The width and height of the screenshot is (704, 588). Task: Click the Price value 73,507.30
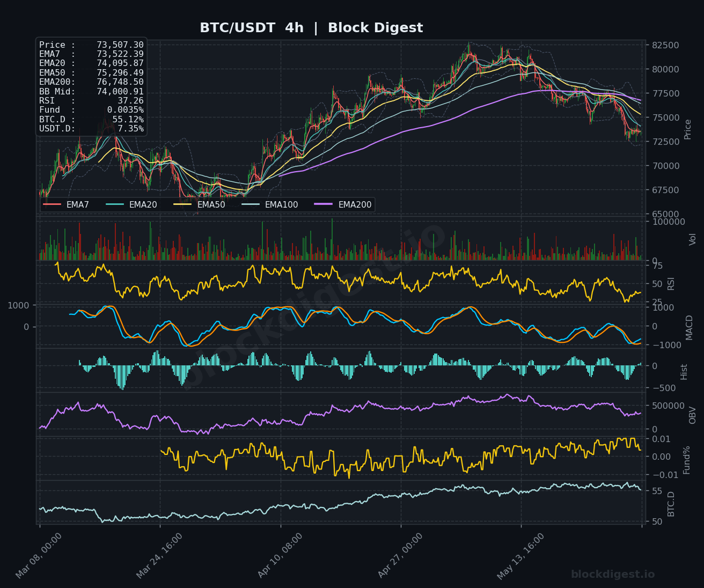[120, 45]
